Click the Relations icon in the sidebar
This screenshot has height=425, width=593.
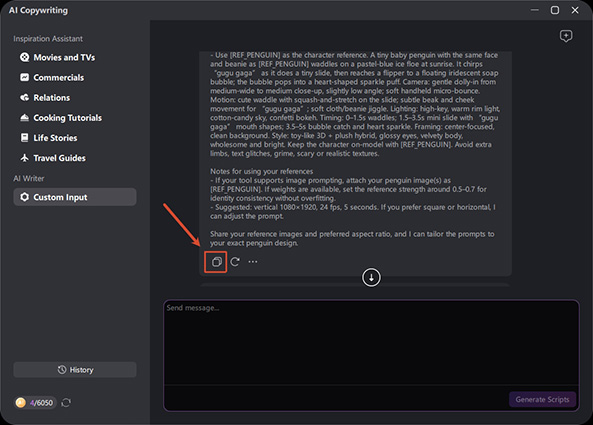click(25, 98)
